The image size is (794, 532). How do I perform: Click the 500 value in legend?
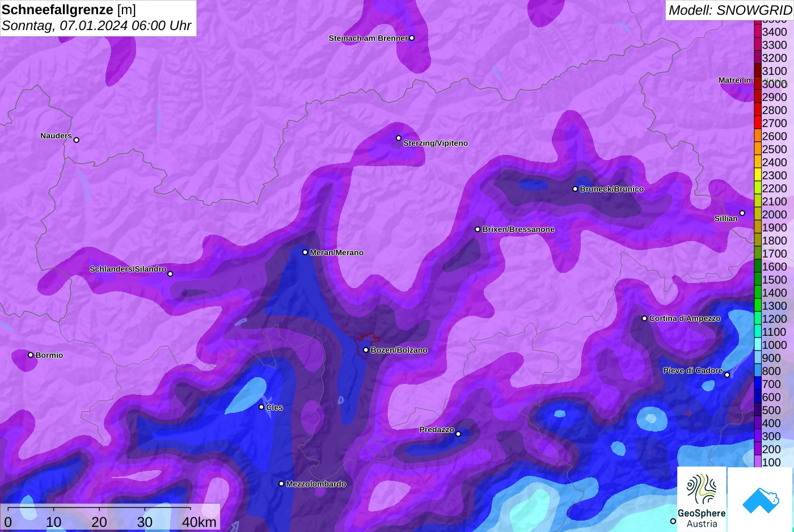[x=771, y=410]
